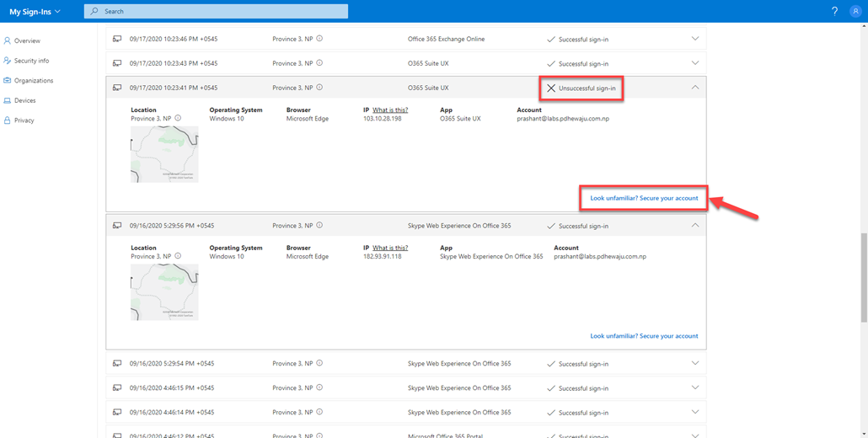
Task: Collapse the 10:23:41 PM unsuccessful sign-in row
Action: (696, 88)
